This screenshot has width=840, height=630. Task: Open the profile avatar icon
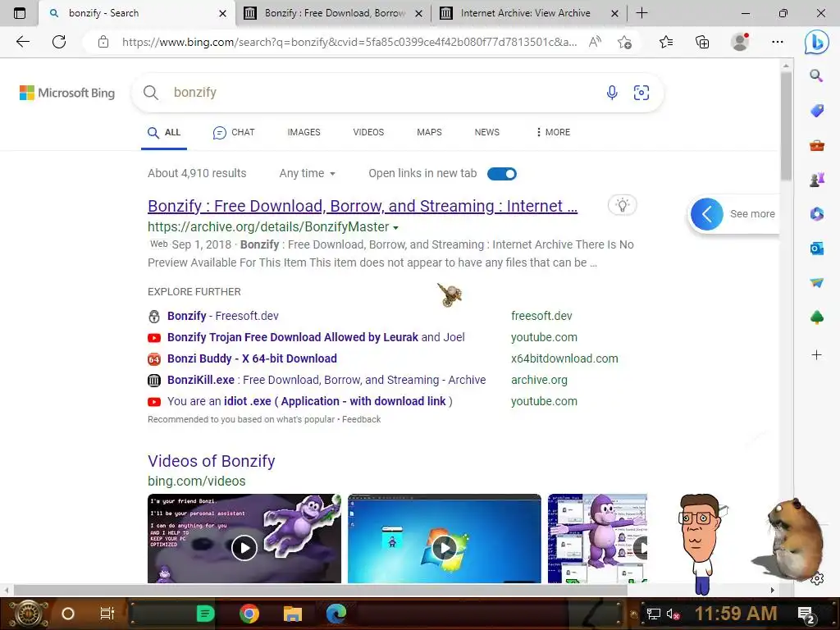tap(740, 42)
